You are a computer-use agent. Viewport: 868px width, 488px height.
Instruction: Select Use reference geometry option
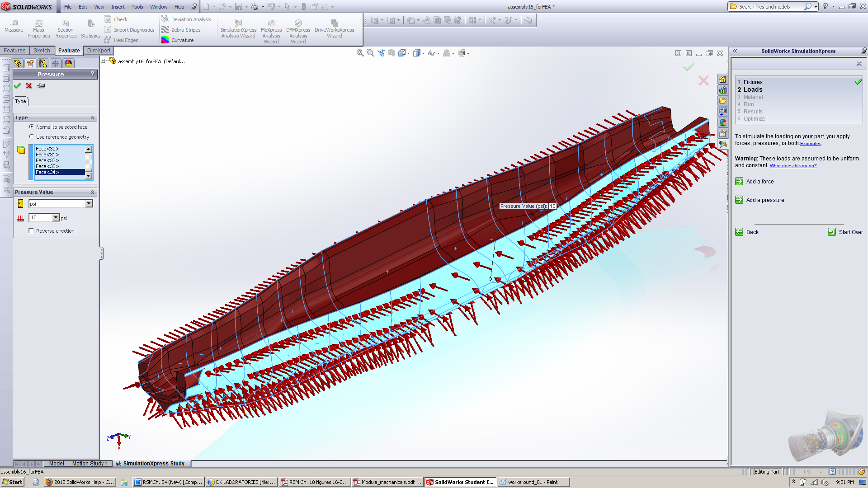tap(59, 137)
